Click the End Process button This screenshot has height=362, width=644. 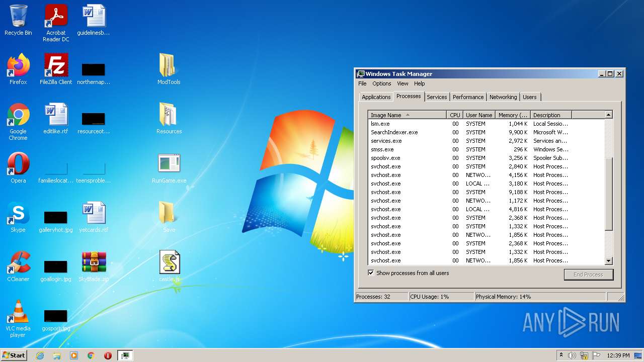pyautogui.click(x=588, y=275)
